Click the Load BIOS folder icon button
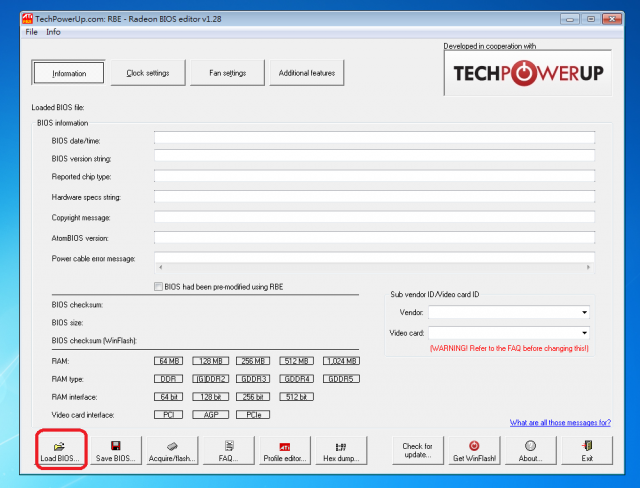The width and height of the screenshot is (640, 488). click(60, 450)
